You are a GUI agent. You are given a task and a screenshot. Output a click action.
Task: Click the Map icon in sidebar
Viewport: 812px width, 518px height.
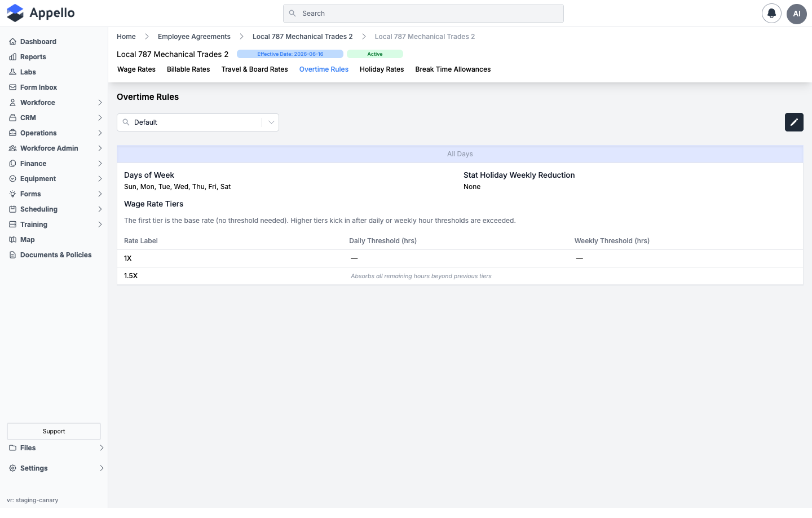coord(12,240)
